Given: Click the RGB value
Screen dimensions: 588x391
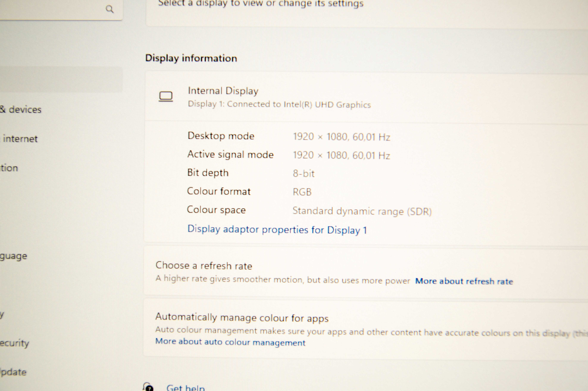Looking at the screenshot, I should click(x=302, y=192).
